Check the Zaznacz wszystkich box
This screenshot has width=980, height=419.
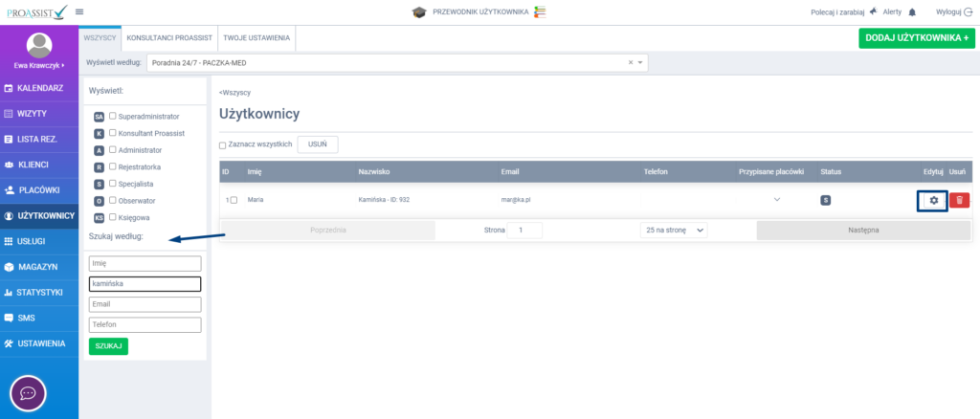click(x=223, y=145)
